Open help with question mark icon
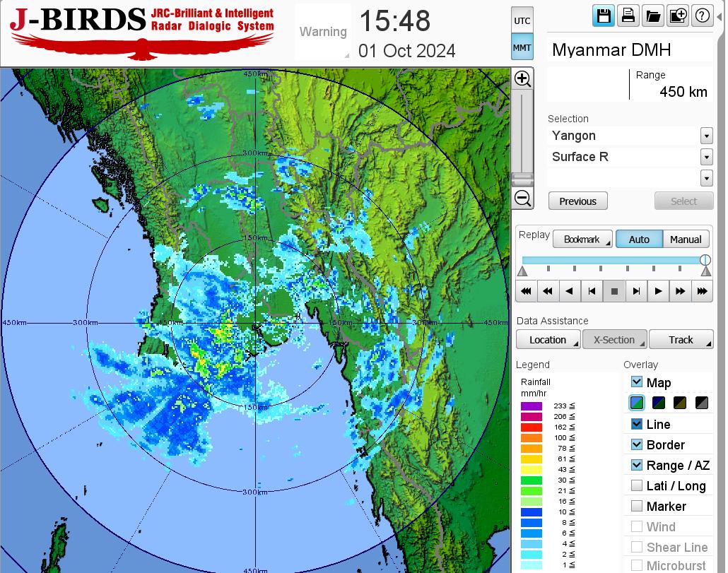 702,16
